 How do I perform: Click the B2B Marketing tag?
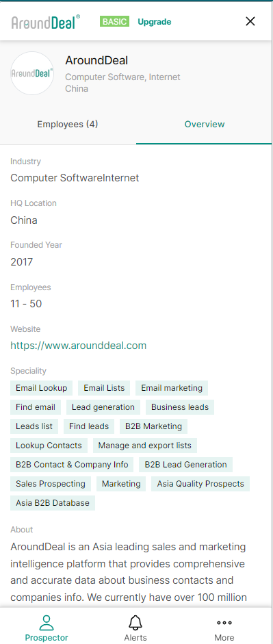click(153, 426)
